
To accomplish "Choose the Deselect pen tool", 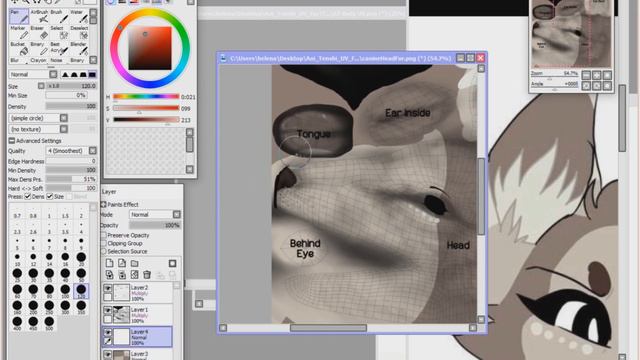I will click(79, 33).
